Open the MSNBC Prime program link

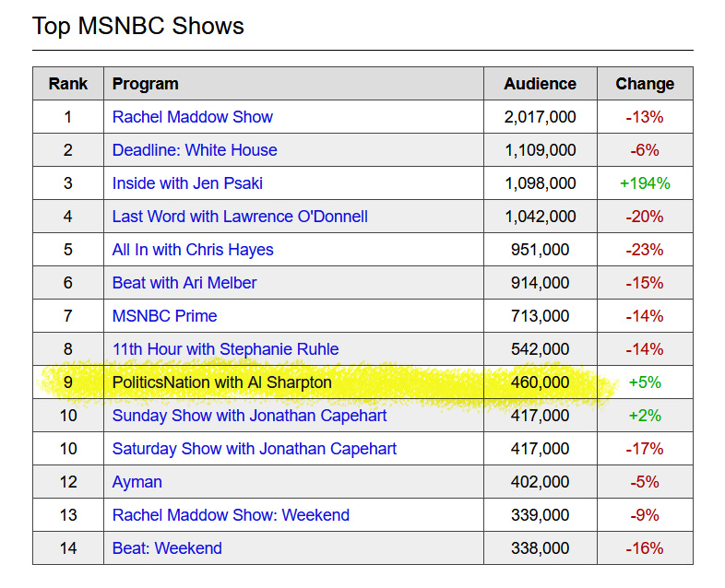pyautogui.click(x=164, y=316)
